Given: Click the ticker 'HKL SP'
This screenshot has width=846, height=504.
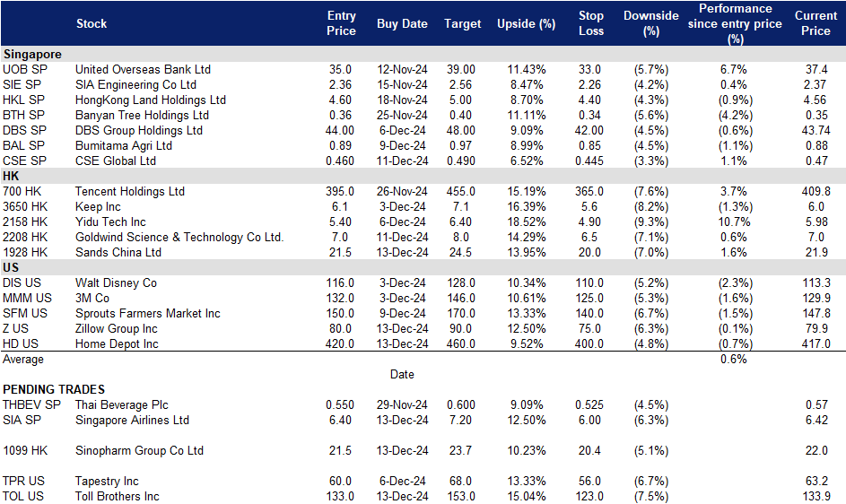Looking at the screenshot, I should click(x=23, y=100).
